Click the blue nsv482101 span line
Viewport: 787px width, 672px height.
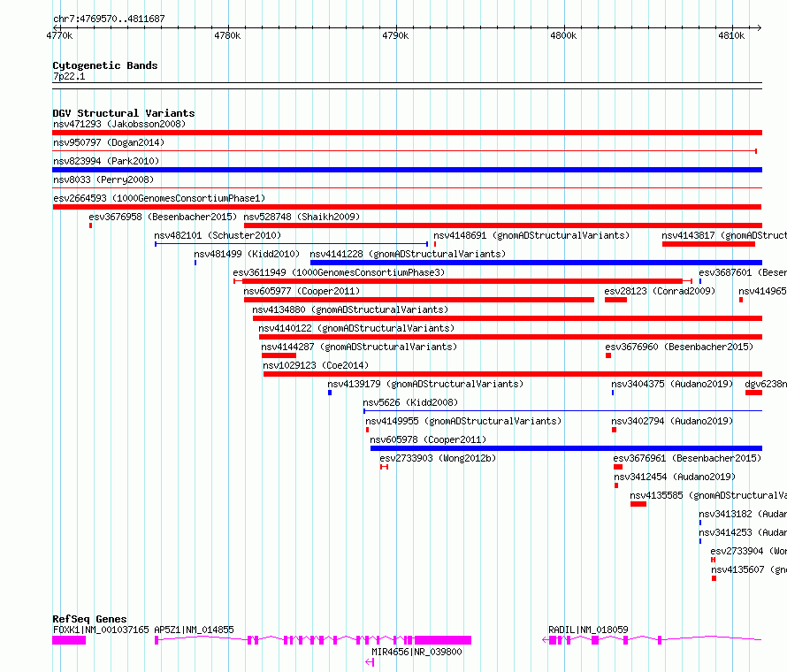pos(292,244)
